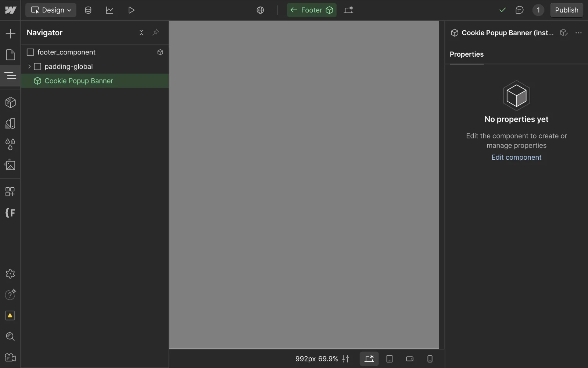Screen dimensions: 588x368
Task: Switch to tablet breakpoint view
Action: tap(390, 359)
